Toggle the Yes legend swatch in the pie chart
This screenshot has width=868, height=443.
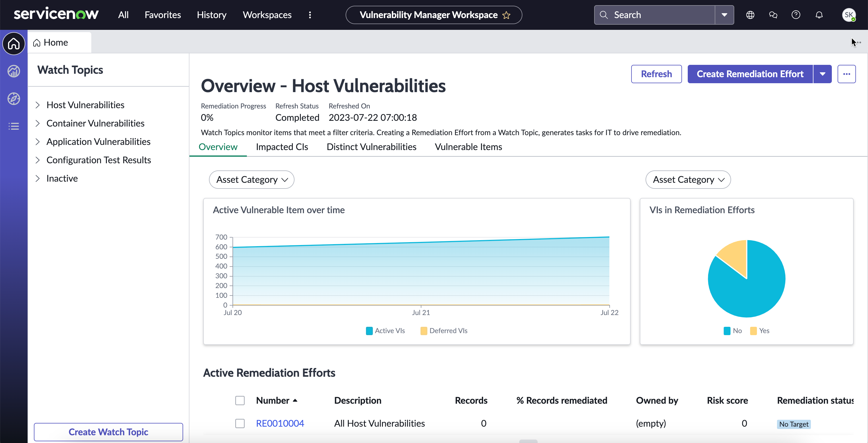point(753,331)
